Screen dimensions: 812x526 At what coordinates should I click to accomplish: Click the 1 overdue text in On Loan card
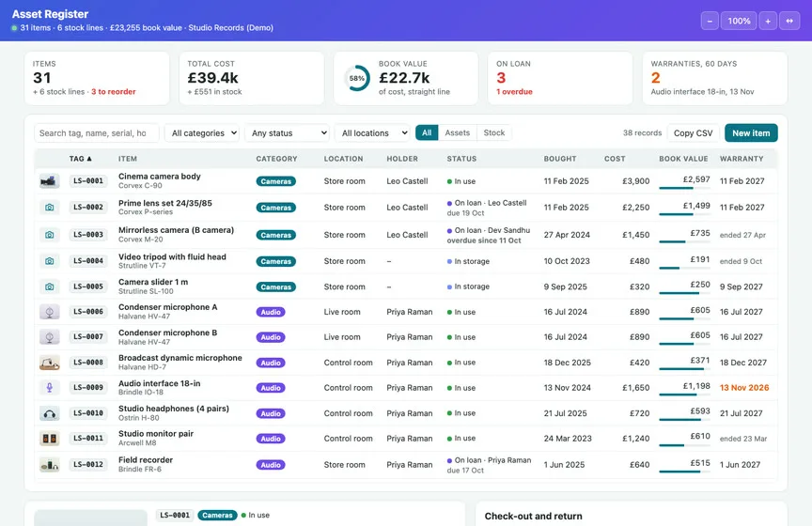tap(514, 92)
